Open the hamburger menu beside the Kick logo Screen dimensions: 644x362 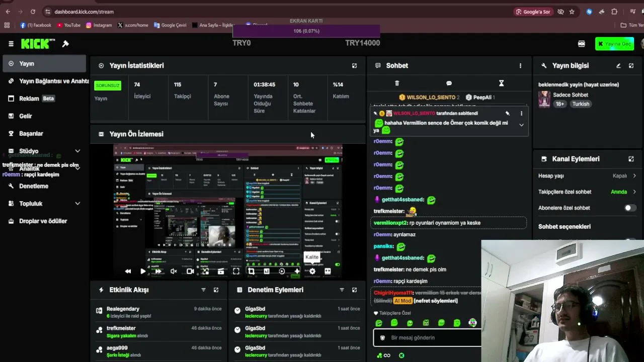(x=11, y=44)
